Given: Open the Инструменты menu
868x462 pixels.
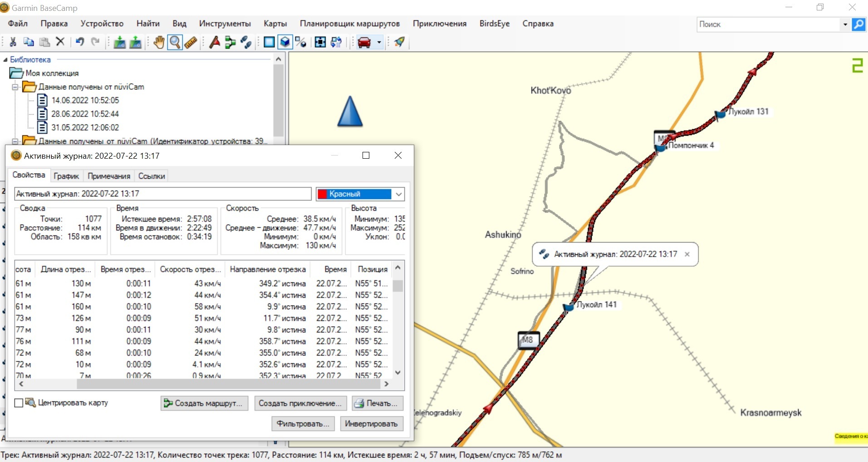Looking at the screenshot, I should tap(225, 24).
